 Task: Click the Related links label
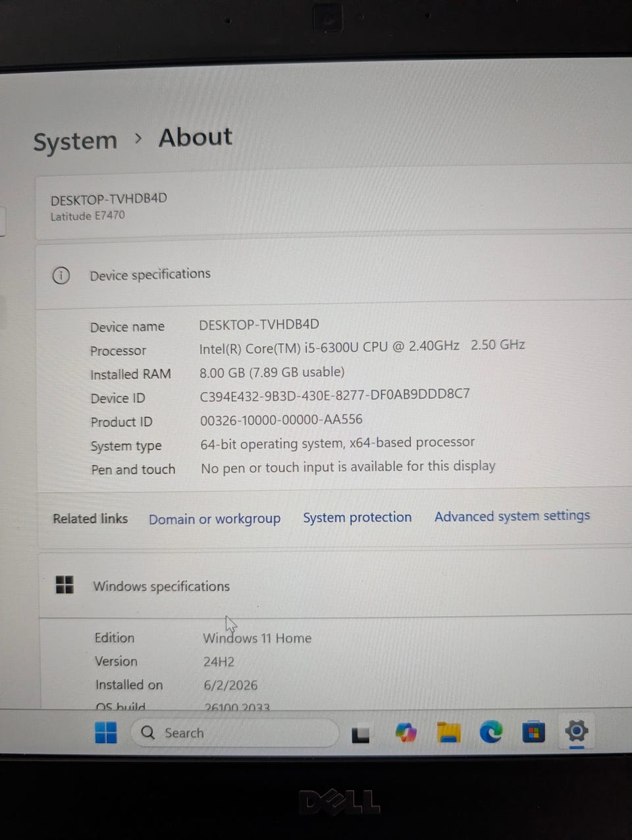click(x=90, y=519)
